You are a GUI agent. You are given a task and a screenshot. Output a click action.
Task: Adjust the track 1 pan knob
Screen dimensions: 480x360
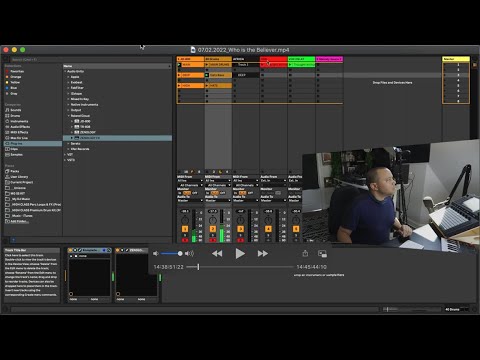pos(185,220)
